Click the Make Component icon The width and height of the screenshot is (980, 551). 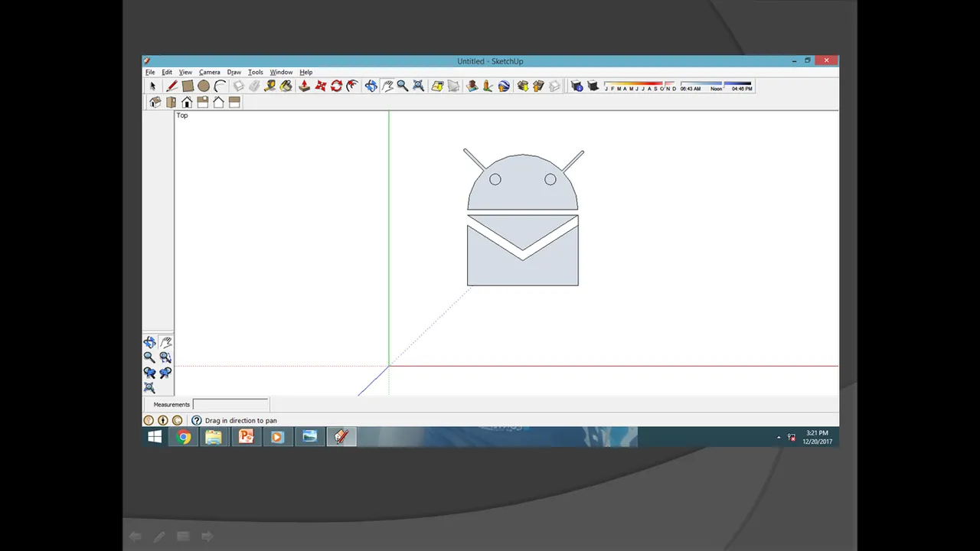click(x=238, y=86)
